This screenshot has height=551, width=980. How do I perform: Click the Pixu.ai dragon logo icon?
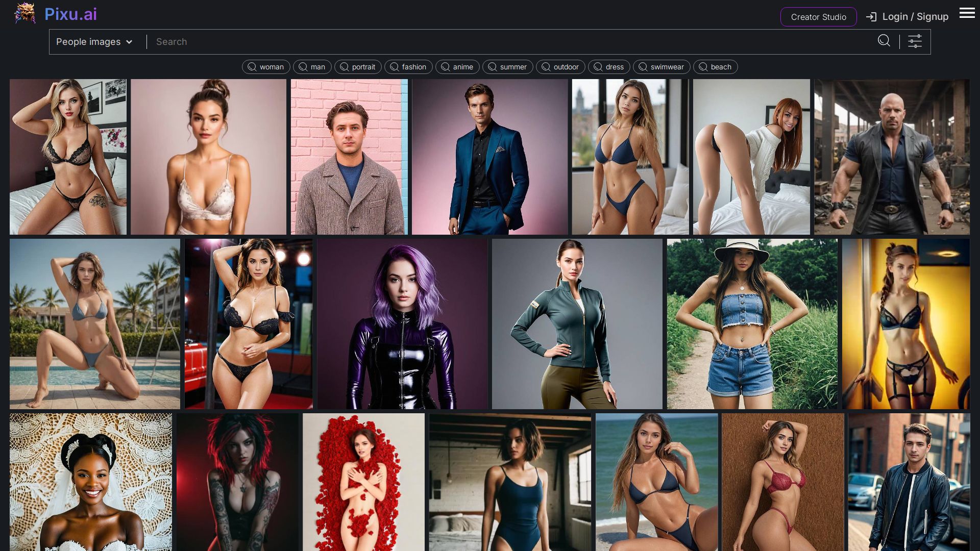[24, 14]
